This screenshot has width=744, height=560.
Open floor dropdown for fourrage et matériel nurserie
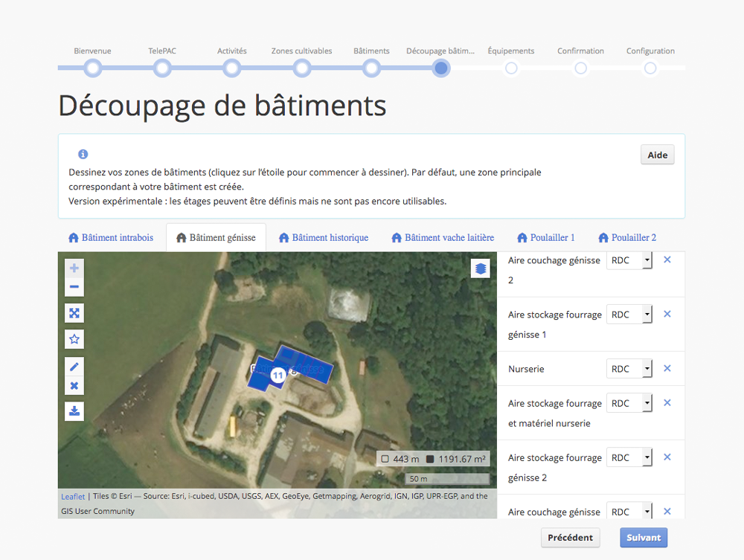[x=629, y=404]
